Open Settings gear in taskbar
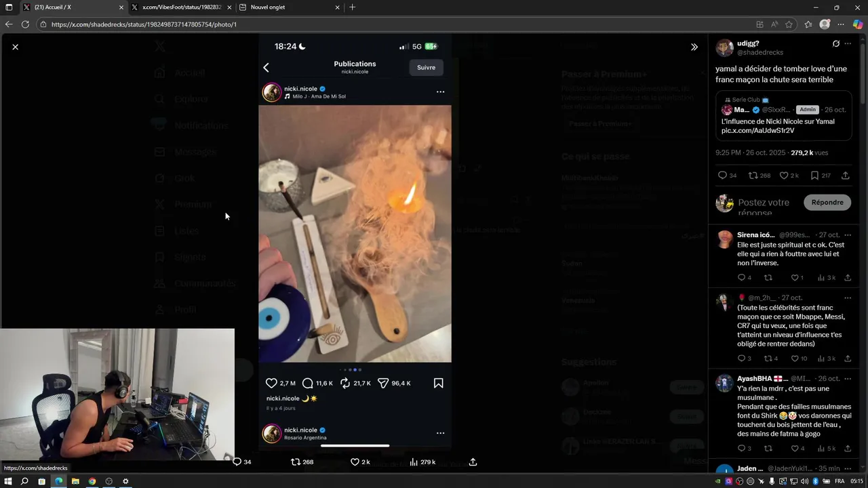The height and width of the screenshot is (488, 868). 125,481
